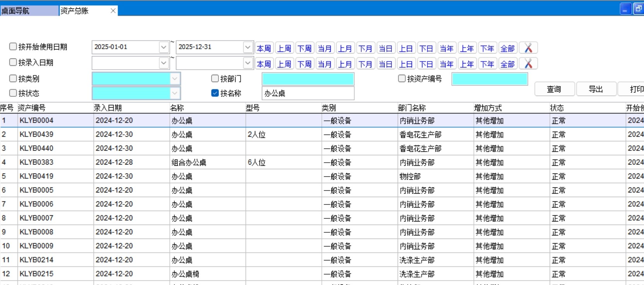Uncheck the 按名称 checkbox
This screenshot has width=644, height=285.
tap(215, 93)
